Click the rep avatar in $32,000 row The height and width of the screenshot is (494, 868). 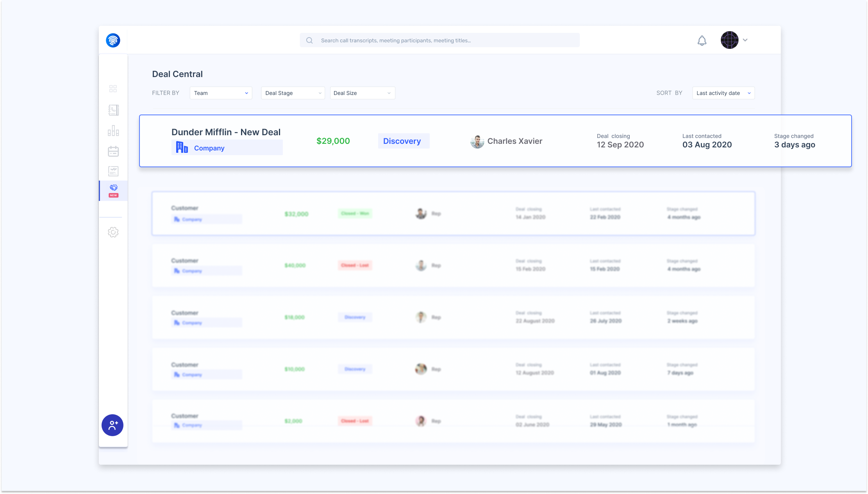421,213
